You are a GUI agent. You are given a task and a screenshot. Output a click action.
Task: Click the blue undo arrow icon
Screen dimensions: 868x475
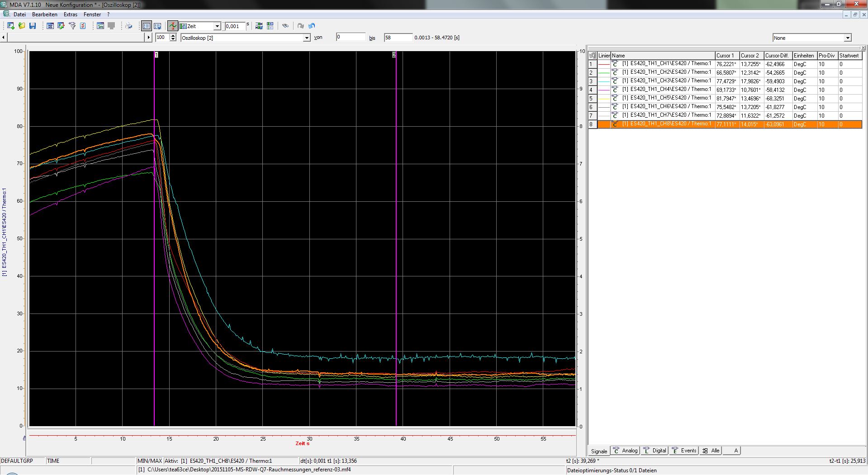312,26
